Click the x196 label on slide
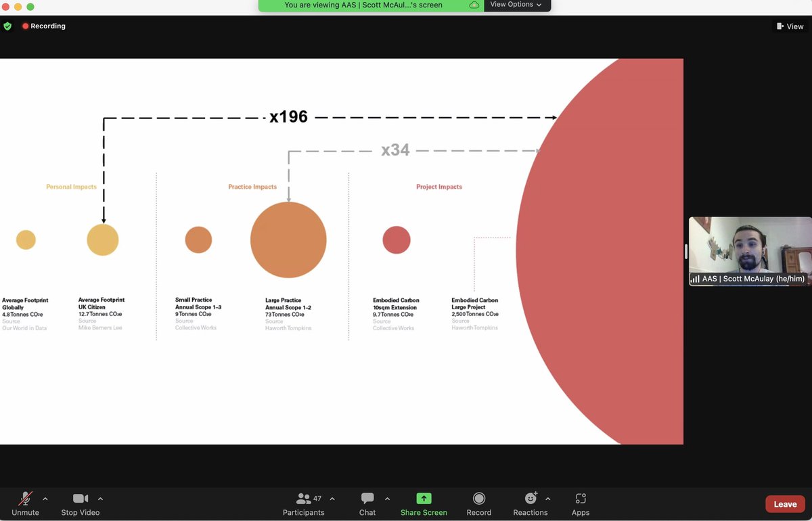Screen dimensions: 812x521 tap(288, 117)
